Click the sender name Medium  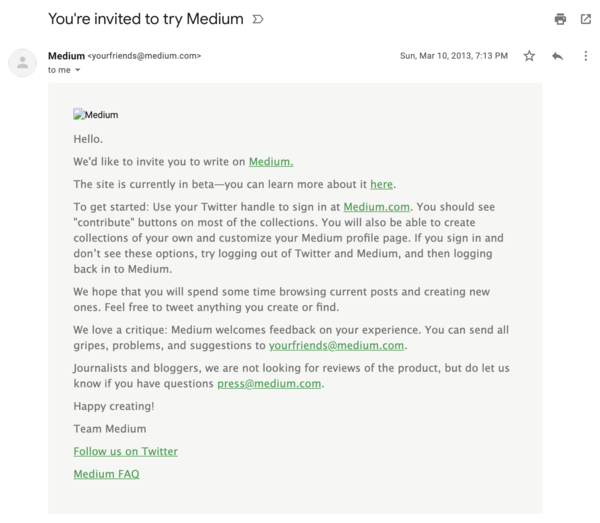pos(66,55)
